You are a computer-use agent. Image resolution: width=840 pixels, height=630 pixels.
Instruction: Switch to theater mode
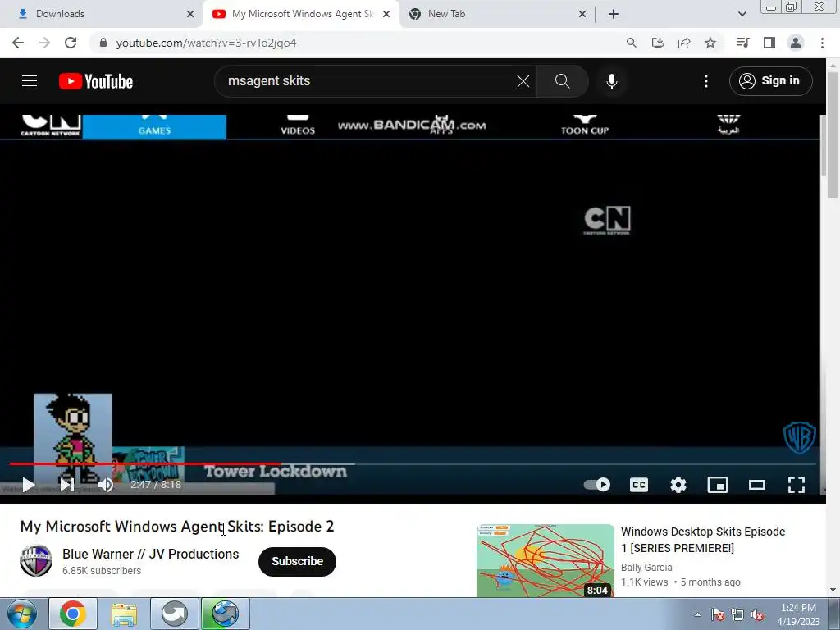pos(757,485)
